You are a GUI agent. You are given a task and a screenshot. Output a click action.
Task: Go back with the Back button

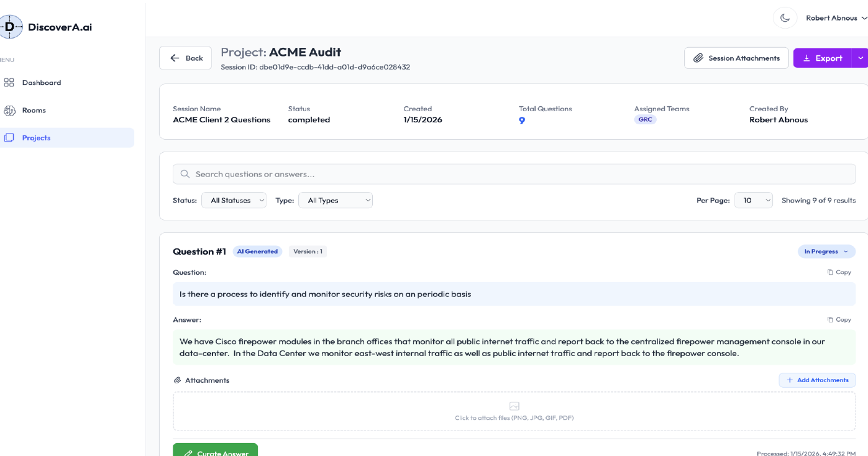[x=185, y=58]
